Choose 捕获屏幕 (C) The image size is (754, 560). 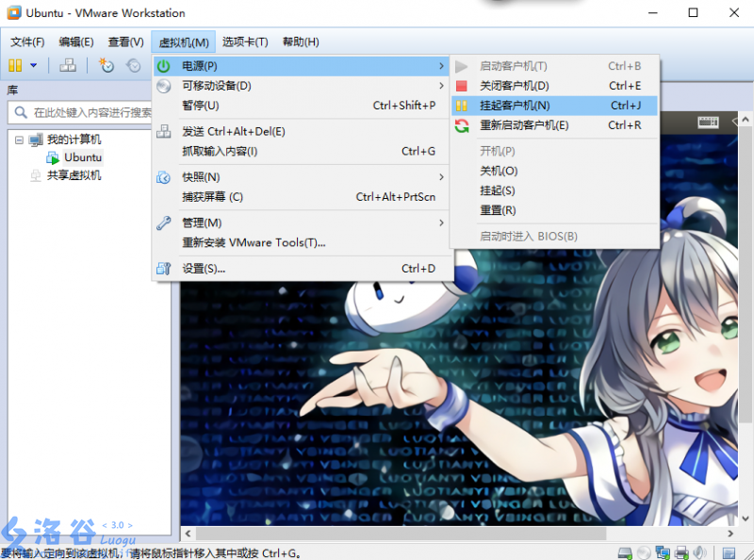click(x=303, y=197)
